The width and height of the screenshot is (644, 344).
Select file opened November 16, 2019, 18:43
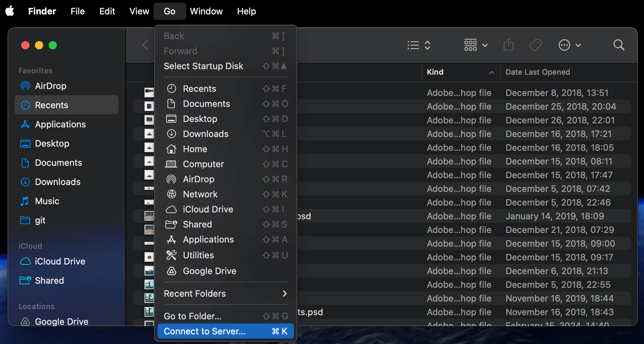click(382, 312)
